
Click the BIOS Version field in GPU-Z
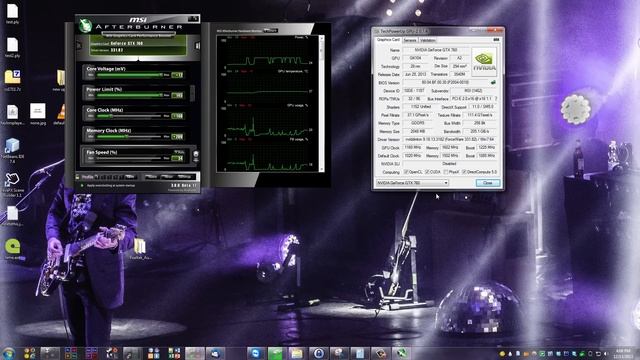pos(446,82)
